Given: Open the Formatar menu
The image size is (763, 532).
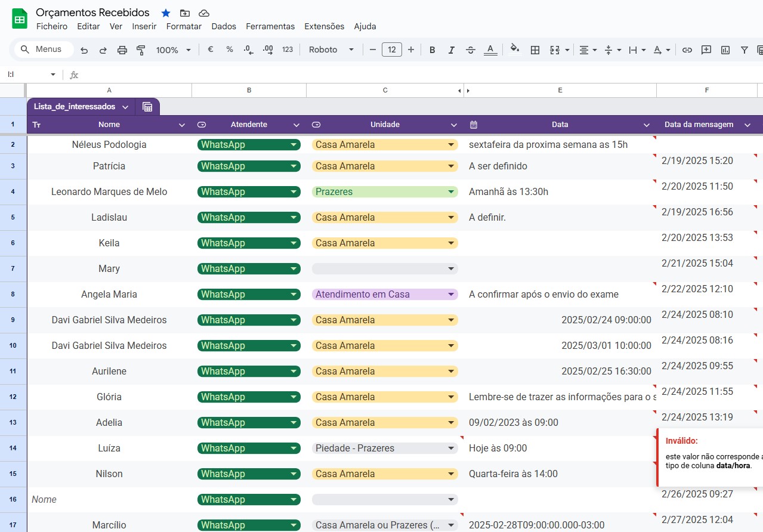Looking at the screenshot, I should (184, 26).
